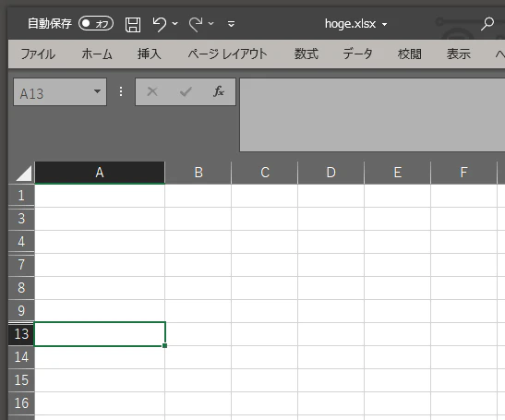The image size is (505, 420).
Task: Click inside the formula bar
Action: tap(372, 115)
